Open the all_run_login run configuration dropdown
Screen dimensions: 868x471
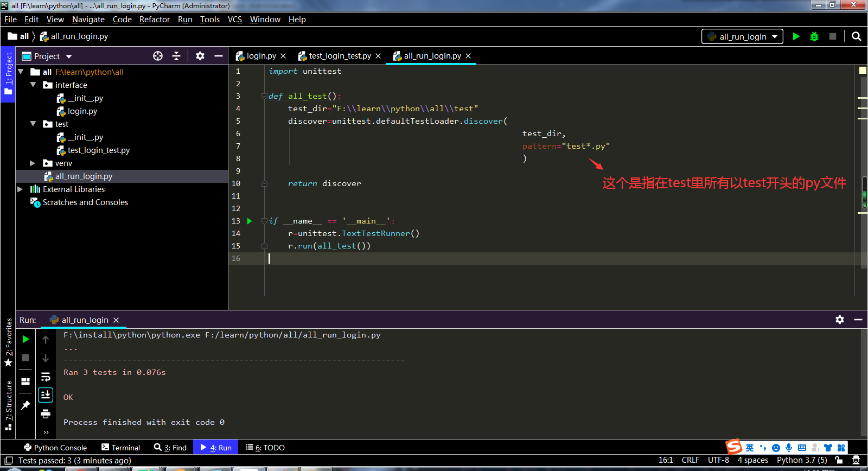[742, 36]
